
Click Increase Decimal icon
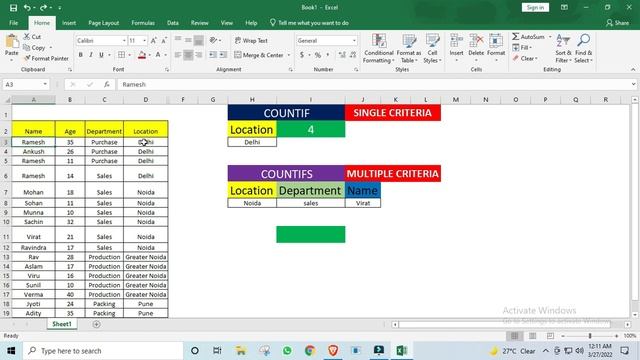pyautogui.click(x=342, y=55)
